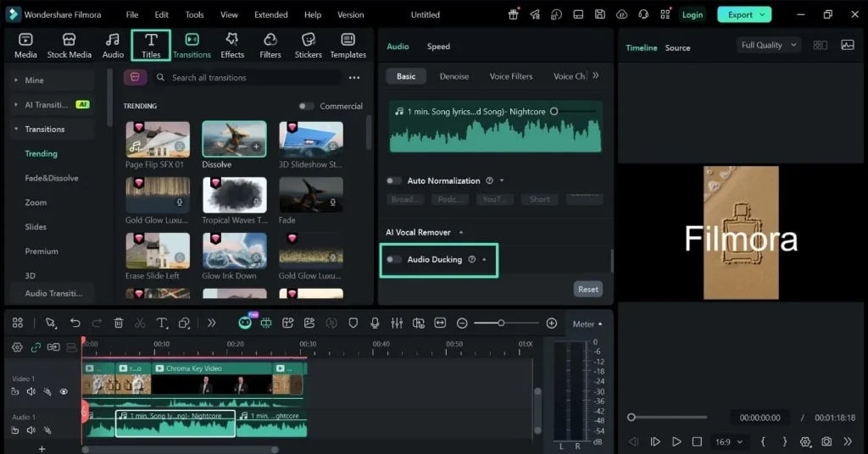The height and width of the screenshot is (454, 868).
Task: Switch to the Voice Filters tab
Action: point(511,76)
